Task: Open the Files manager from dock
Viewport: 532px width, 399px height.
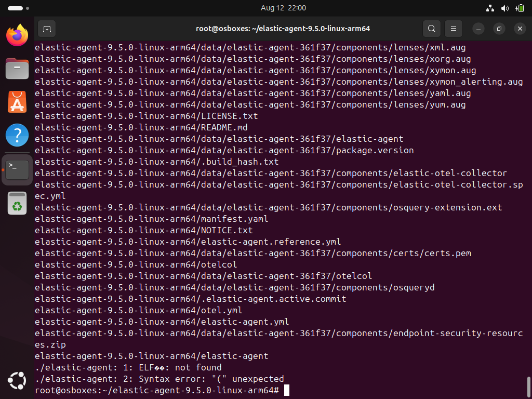Action: [17, 69]
